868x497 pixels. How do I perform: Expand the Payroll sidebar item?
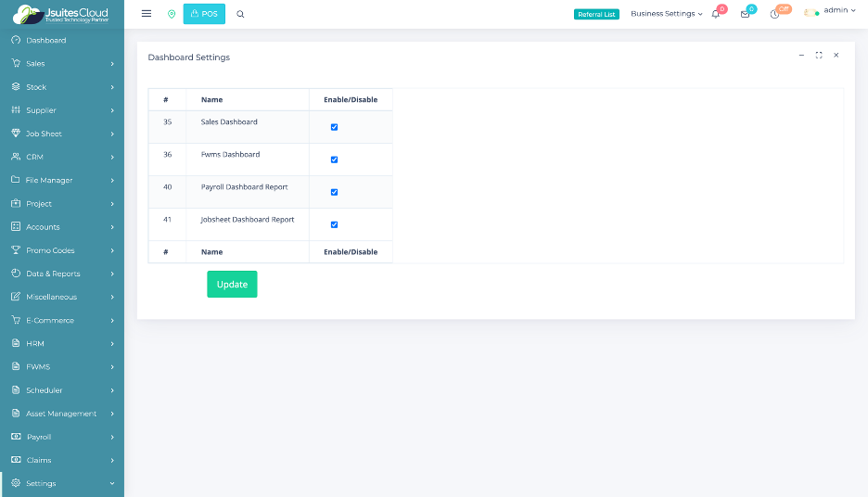pyautogui.click(x=62, y=437)
